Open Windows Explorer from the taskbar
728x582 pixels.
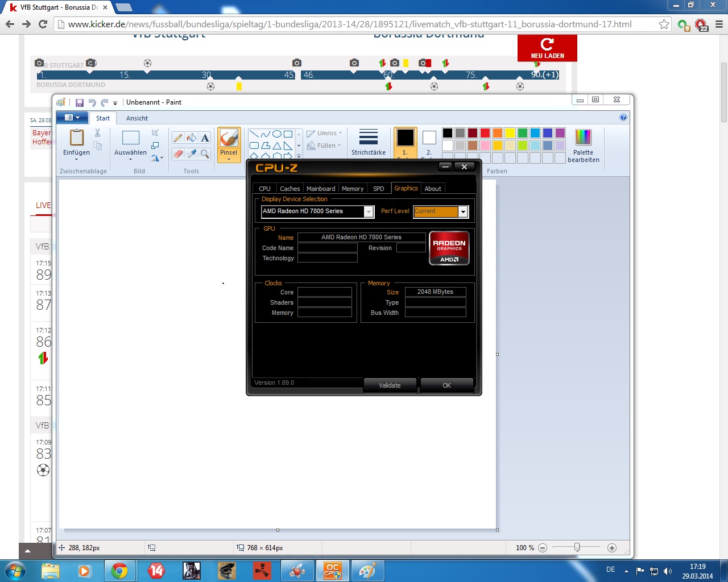(51, 571)
